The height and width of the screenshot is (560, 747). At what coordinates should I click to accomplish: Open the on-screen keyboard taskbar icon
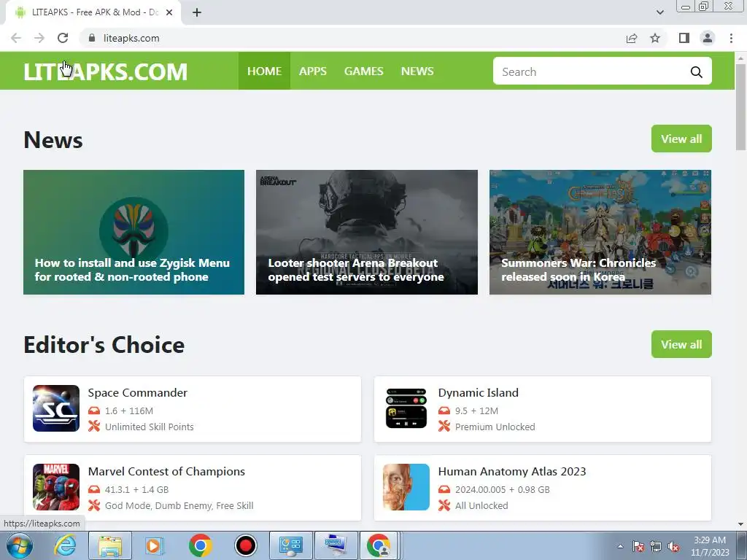click(336, 545)
